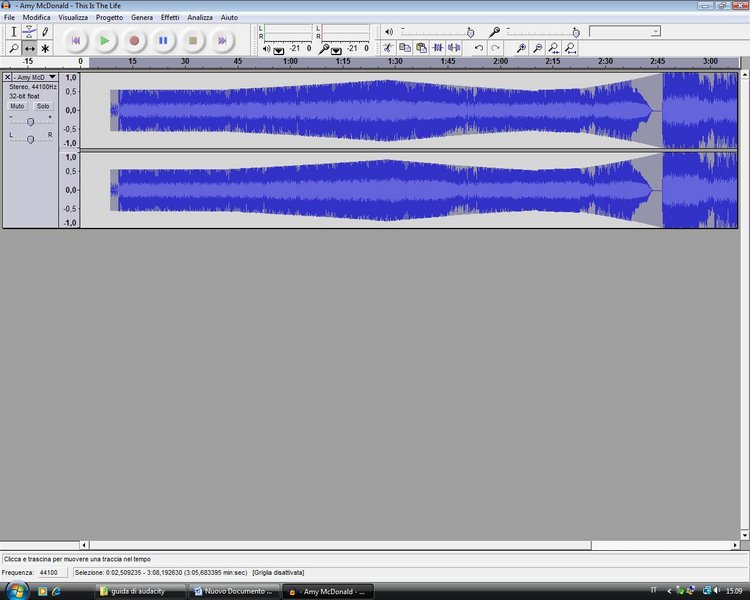The width and height of the screenshot is (750, 600).
Task: Zoom in on the waveform
Action: tap(521, 48)
